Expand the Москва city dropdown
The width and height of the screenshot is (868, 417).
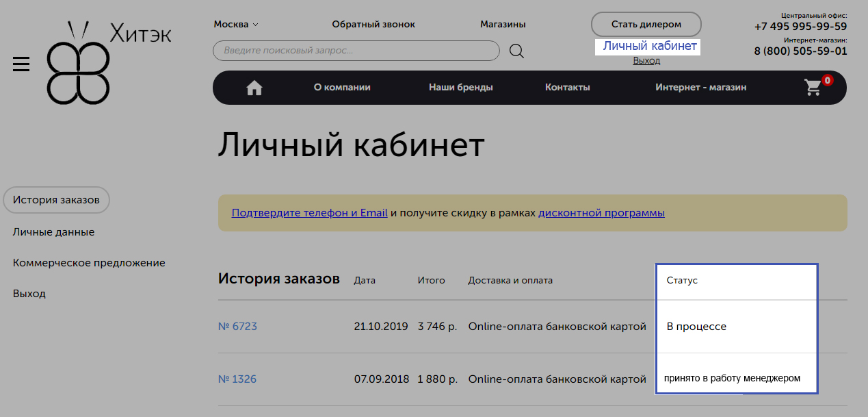pyautogui.click(x=236, y=24)
